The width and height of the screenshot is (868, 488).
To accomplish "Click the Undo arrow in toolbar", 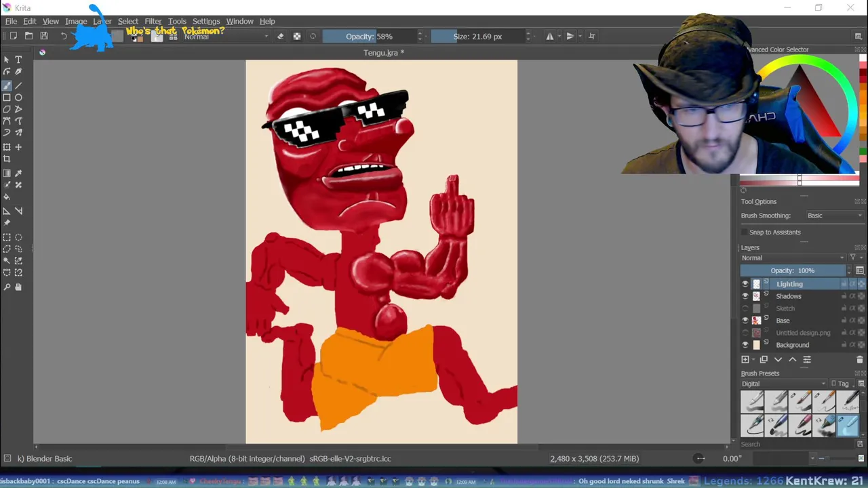I will click(x=64, y=36).
